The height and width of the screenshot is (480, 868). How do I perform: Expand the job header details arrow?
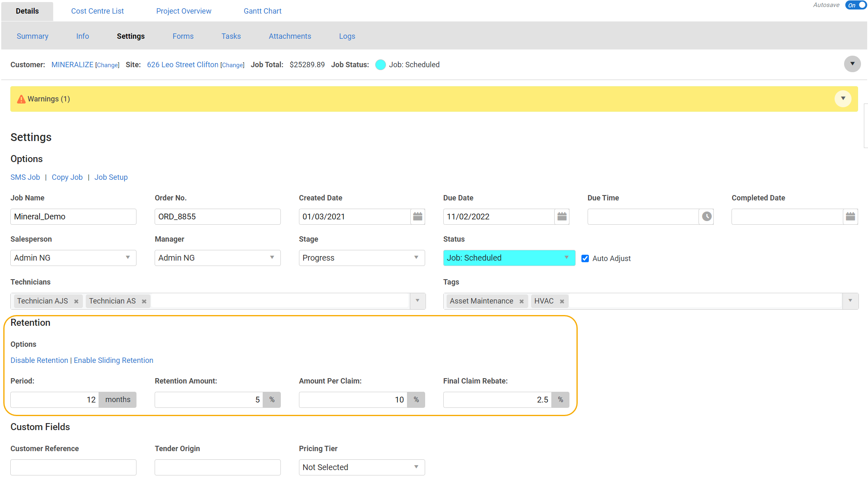tap(852, 64)
